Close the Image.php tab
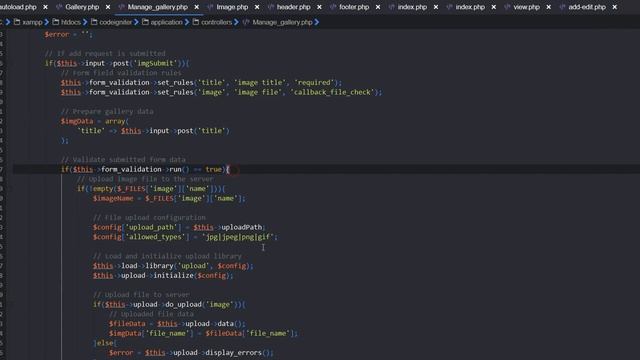This screenshot has width=640, height=360. click(257, 7)
